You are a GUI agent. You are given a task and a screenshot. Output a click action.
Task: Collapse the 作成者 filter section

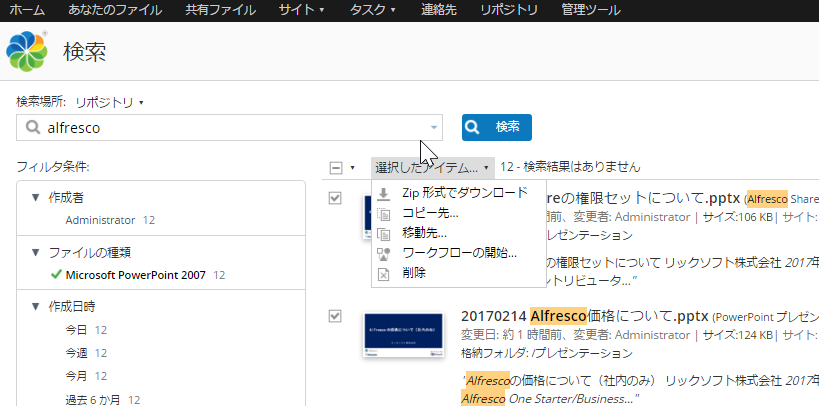coord(36,198)
